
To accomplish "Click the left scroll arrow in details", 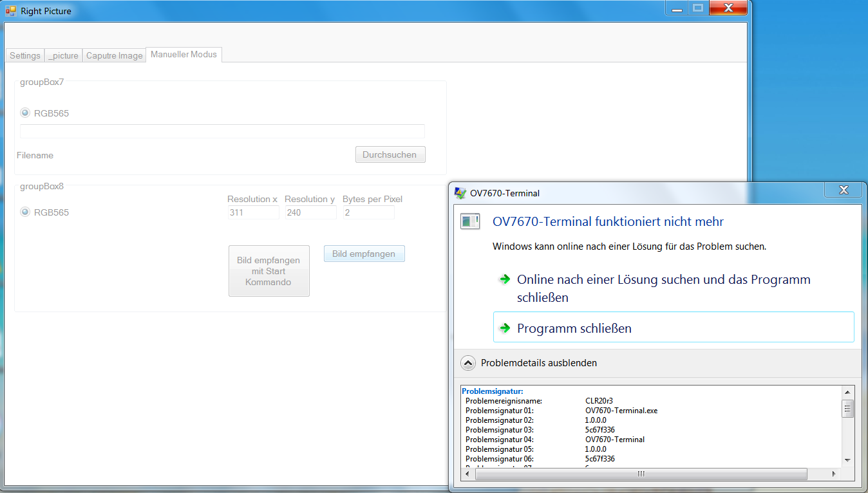I will pos(468,474).
